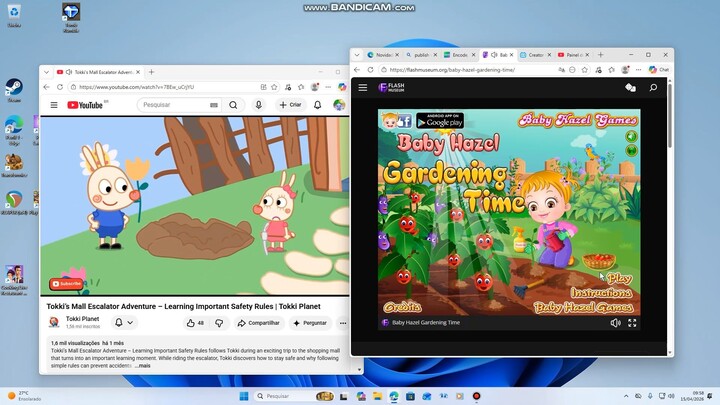Dislike the Tokki video

click(219, 323)
